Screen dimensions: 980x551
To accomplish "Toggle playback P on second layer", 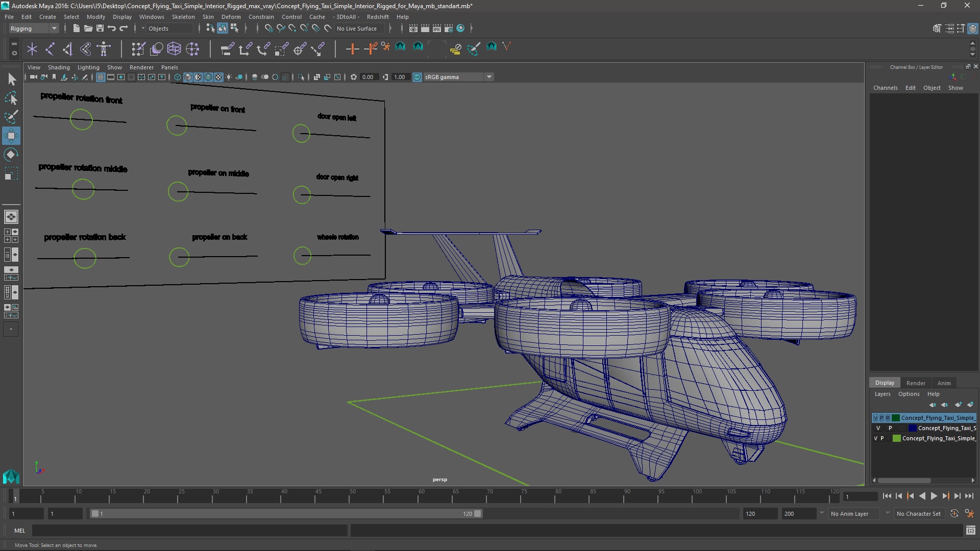I will pyautogui.click(x=890, y=428).
